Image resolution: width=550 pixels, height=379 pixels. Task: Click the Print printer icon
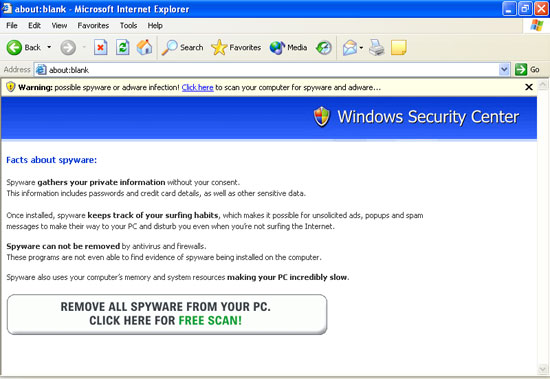pos(377,47)
